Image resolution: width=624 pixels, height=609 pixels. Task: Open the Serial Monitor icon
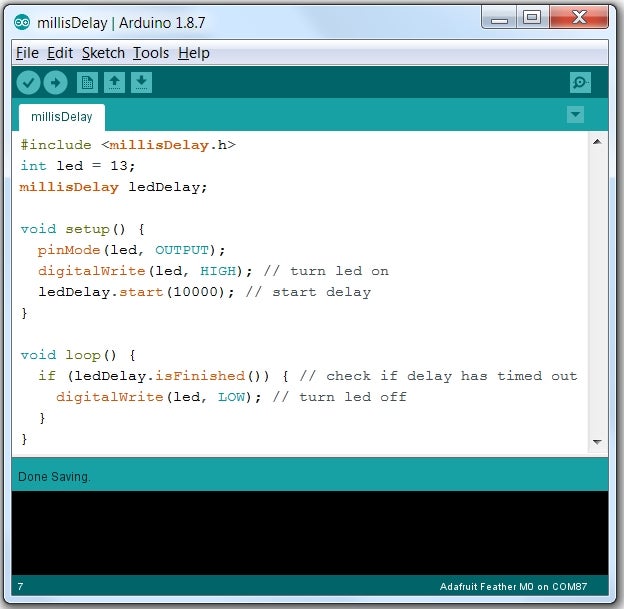pos(580,83)
